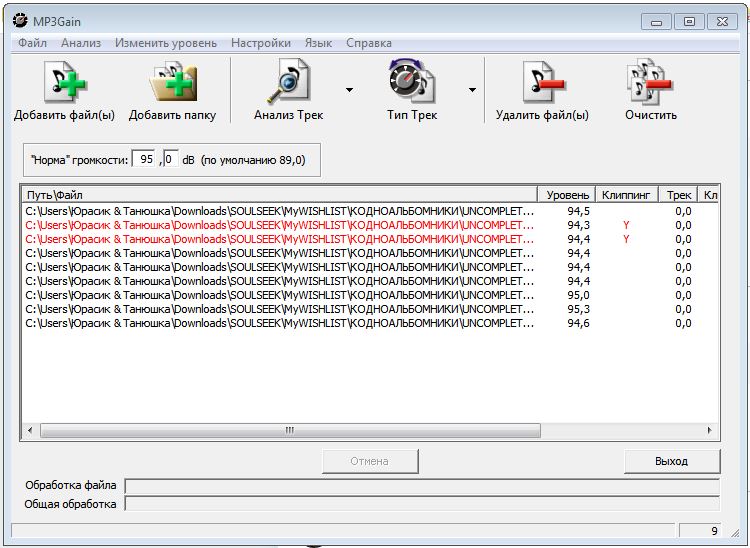Click the decimal volume field showing 0
This screenshot has height=548, width=750.
[169, 159]
